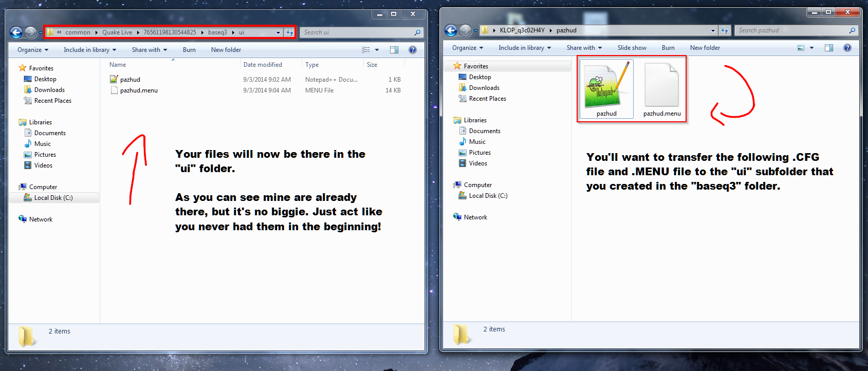Select Local Disk (C:) in the left window sidebar
The height and width of the screenshot is (371, 868).
point(53,198)
